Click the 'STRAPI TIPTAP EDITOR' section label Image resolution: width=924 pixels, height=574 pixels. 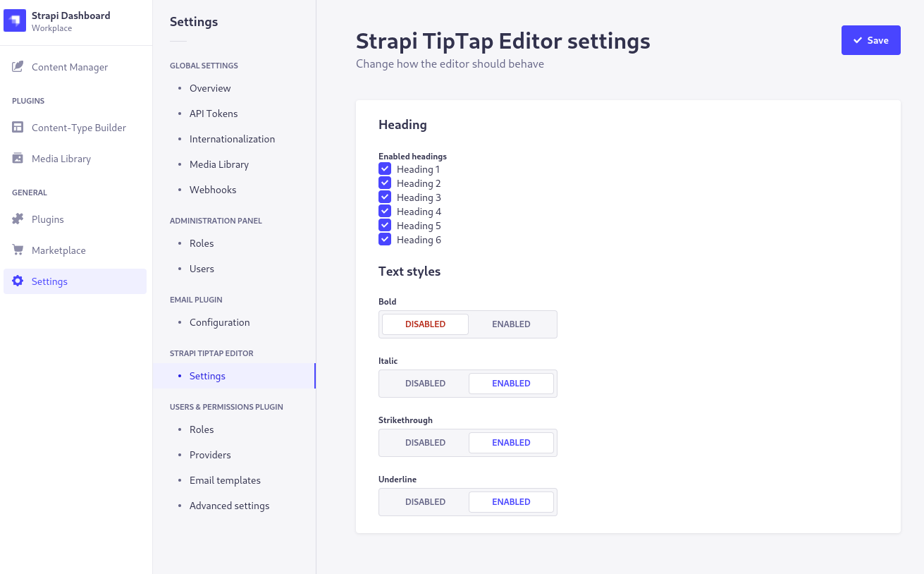pyautogui.click(x=211, y=353)
